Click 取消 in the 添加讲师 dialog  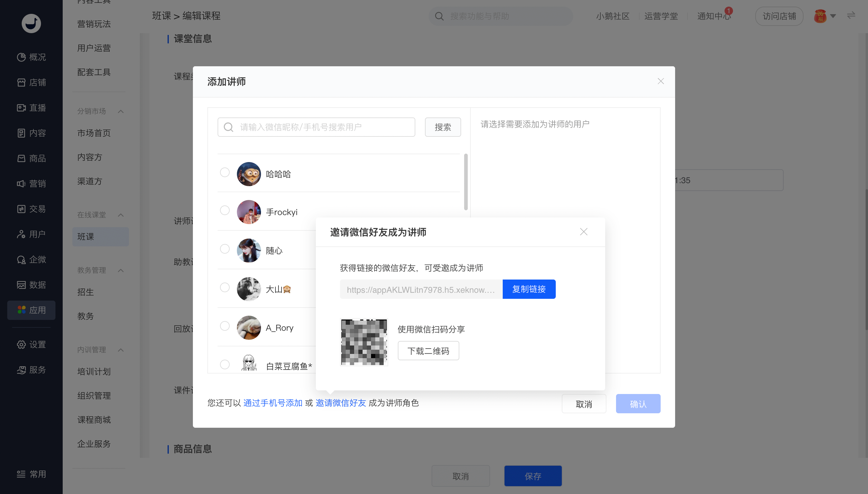pos(583,404)
